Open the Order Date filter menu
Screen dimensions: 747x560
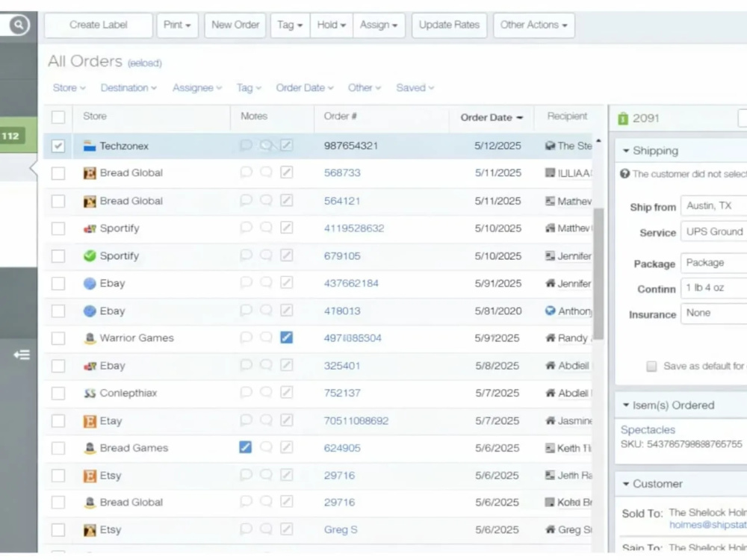305,88
